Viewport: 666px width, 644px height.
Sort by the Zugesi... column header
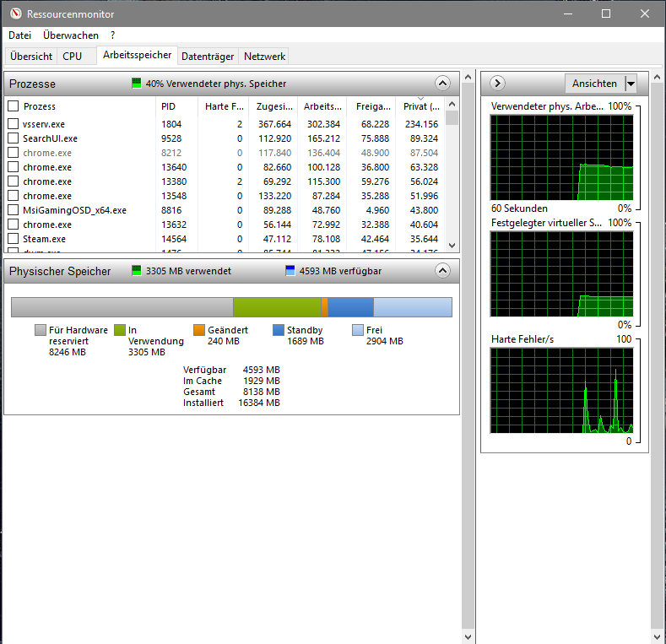273,106
